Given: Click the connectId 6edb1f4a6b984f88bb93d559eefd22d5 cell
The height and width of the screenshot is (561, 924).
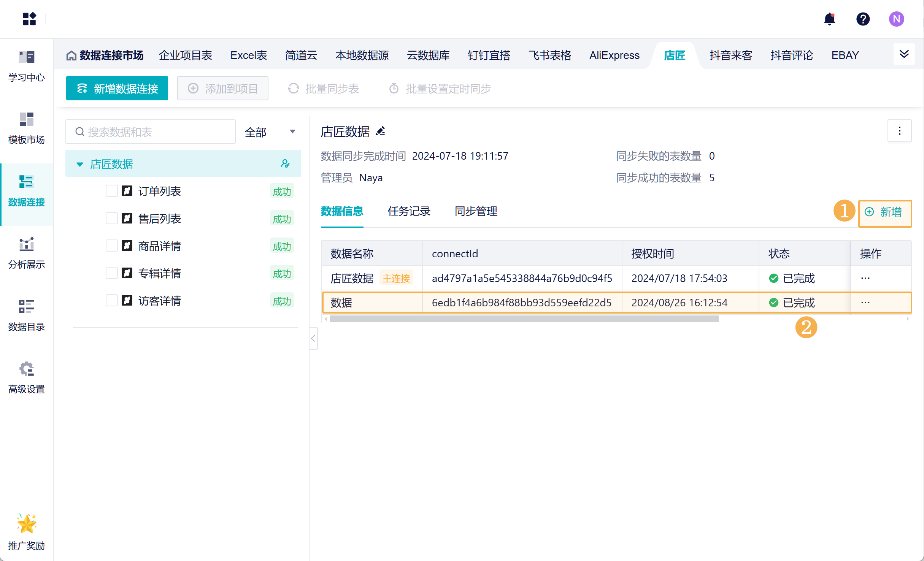Looking at the screenshot, I should click(522, 303).
